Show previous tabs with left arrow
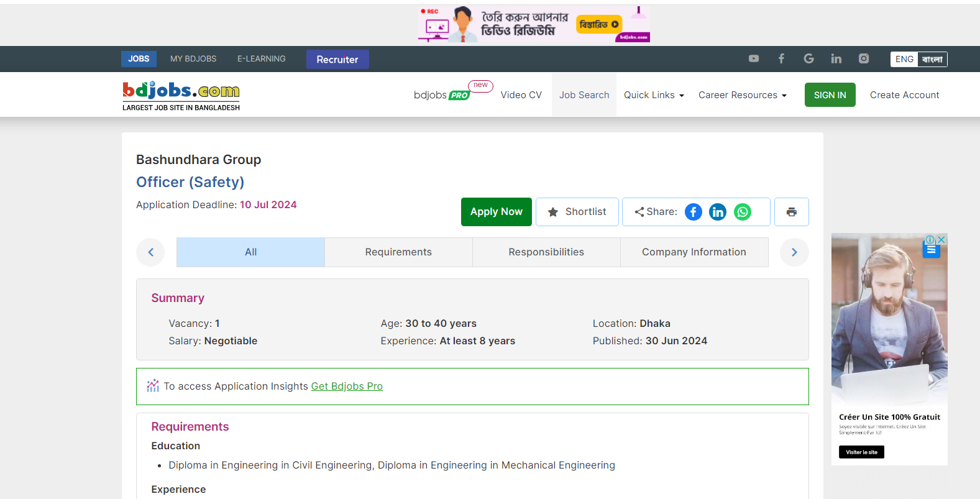 (x=150, y=252)
